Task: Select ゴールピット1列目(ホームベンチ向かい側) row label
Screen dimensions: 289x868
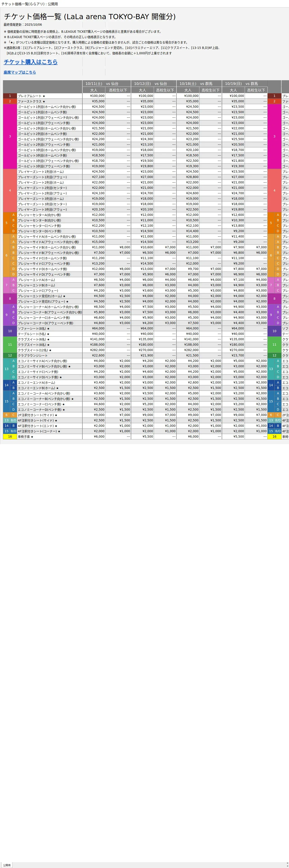Action: pos(50,107)
